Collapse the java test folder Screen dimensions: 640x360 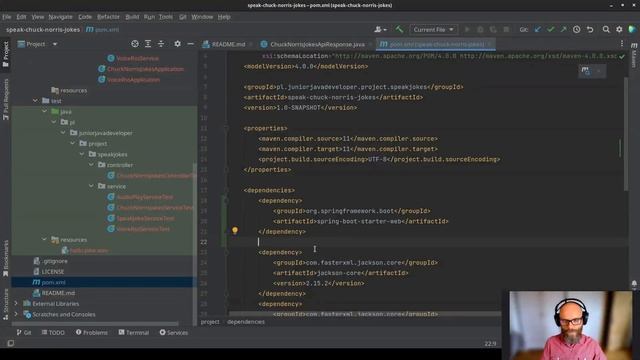44,111
